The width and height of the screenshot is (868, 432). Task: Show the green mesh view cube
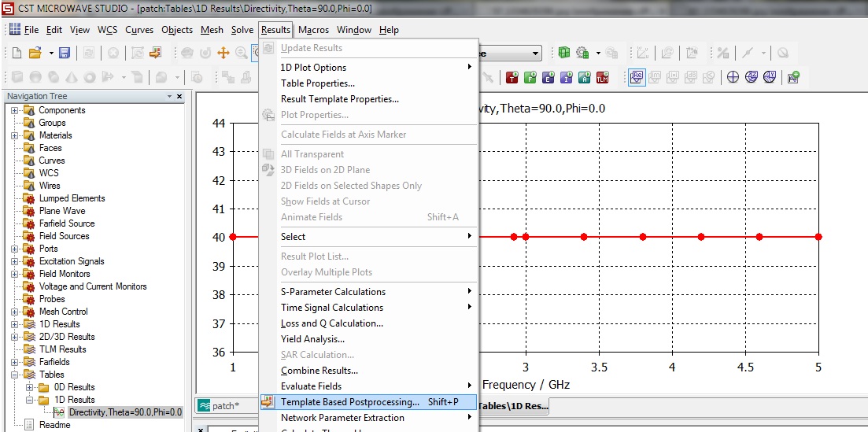[x=563, y=54]
